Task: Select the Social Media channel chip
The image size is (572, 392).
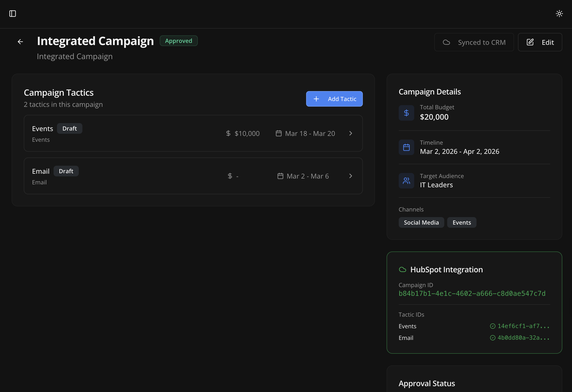Action: (x=421, y=222)
